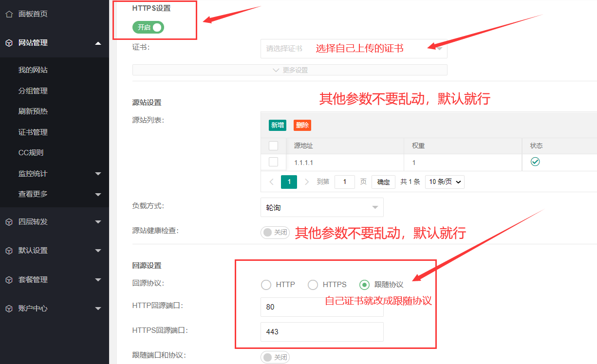This screenshot has width=597, height=364.
Task: Click the HTTPS回源端口 field showing 443
Action: (x=322, y=331)
